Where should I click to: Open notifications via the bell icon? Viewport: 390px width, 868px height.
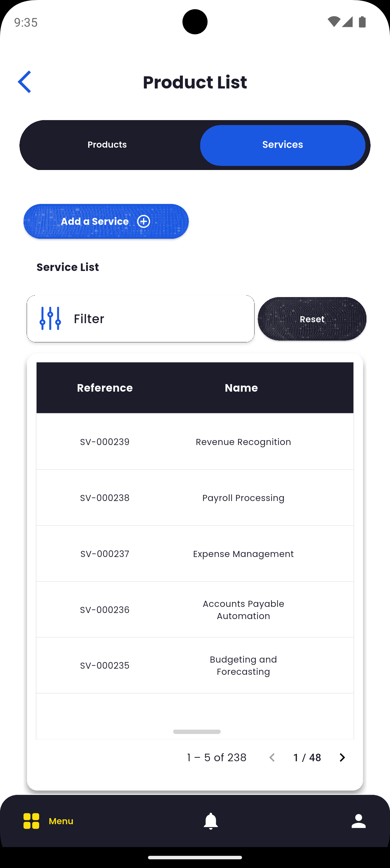click(x=211, y=821)
